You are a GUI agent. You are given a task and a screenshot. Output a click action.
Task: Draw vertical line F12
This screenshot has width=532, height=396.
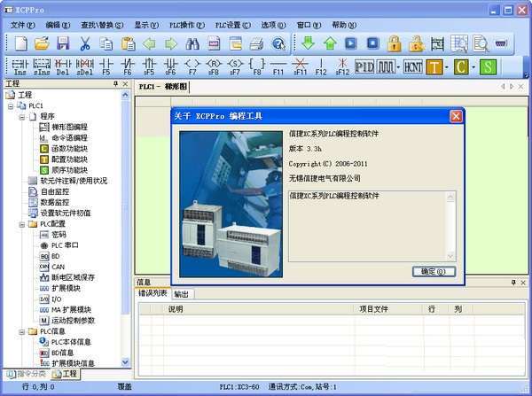(x=321, y=66)
